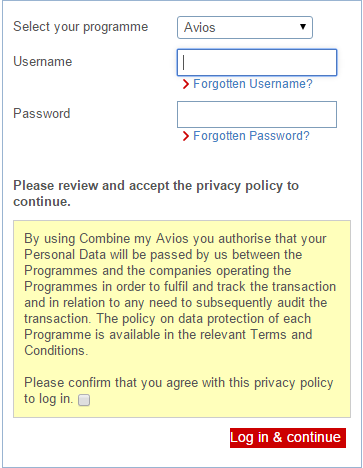Viewport: 363px width, 468px height.
Task: Click the black arrow on Avios selector
Action: 303,27
